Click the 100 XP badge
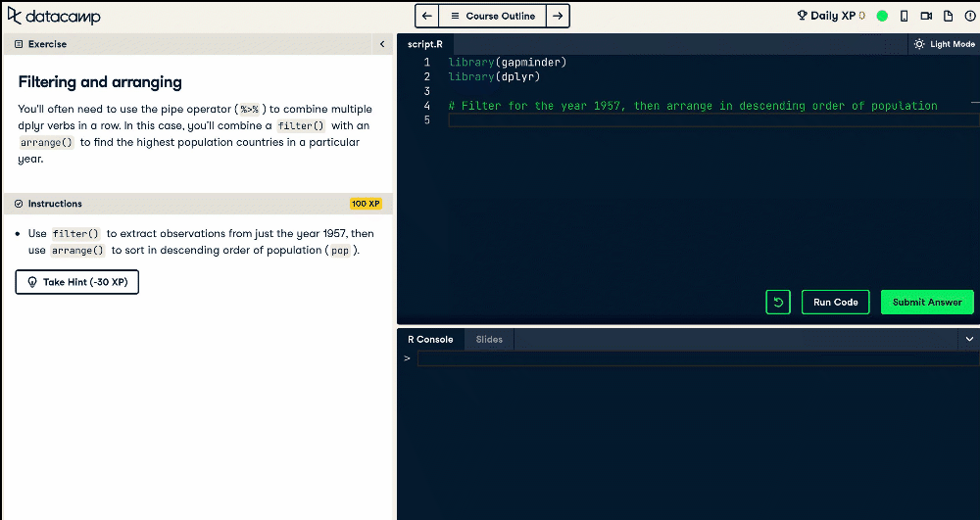This screenshot has height=520, width=980. (x=366, y=204)
